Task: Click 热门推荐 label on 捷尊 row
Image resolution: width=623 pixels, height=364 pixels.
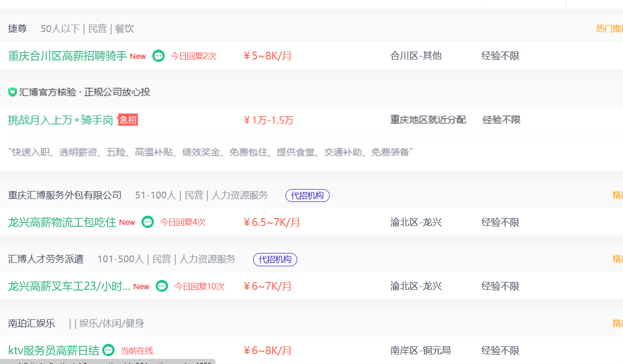Action: tap(609, 28)
